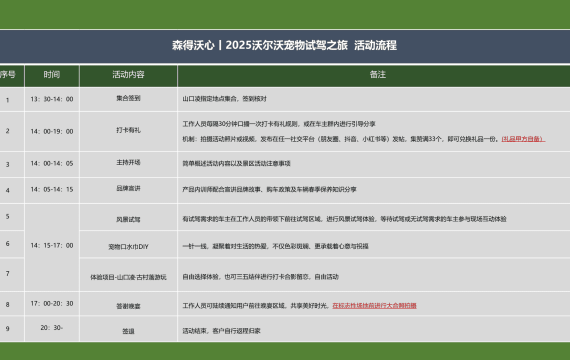The height and width of the screenshot is (360, 570).
Task: Select the time cell '14:05-14:15'
Action: pyautogui.click(x=52, y=189)
